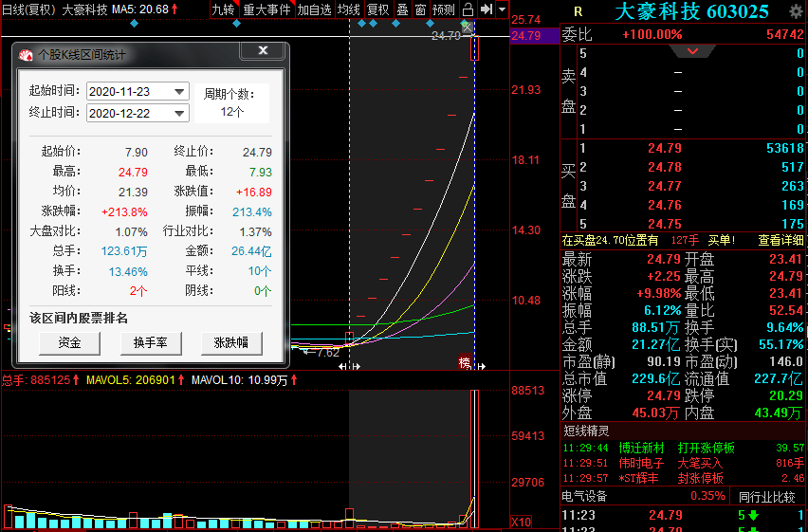
Task: Click the MA5: 20.68 indicator label
Action: click(x=142, y=9)
